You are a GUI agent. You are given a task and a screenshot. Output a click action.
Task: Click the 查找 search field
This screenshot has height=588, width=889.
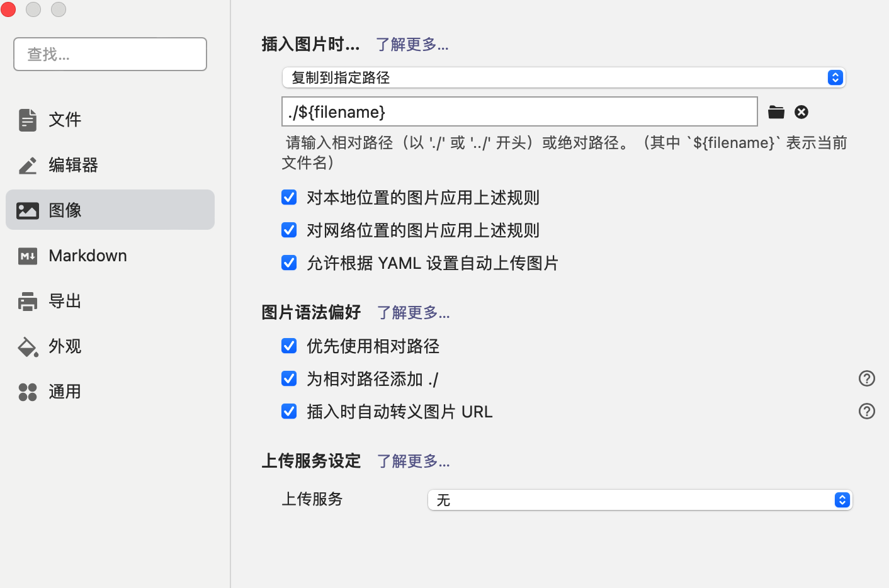point(110,54)
